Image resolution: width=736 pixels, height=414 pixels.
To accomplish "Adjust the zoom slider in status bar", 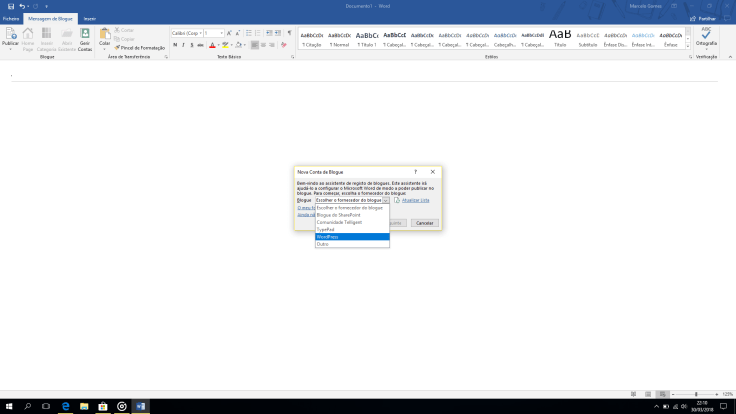I will (696, 394).
